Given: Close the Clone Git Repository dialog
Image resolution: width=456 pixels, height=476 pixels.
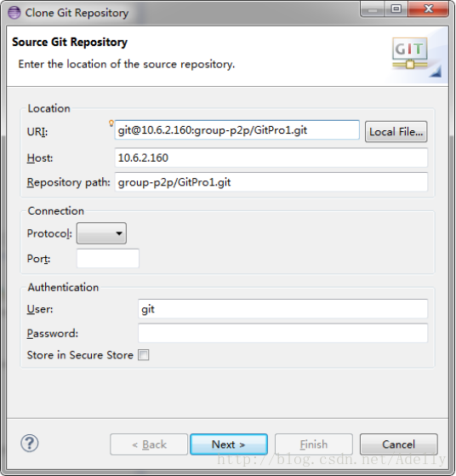Looking at the screenshot, I should (x=428, y=9).
